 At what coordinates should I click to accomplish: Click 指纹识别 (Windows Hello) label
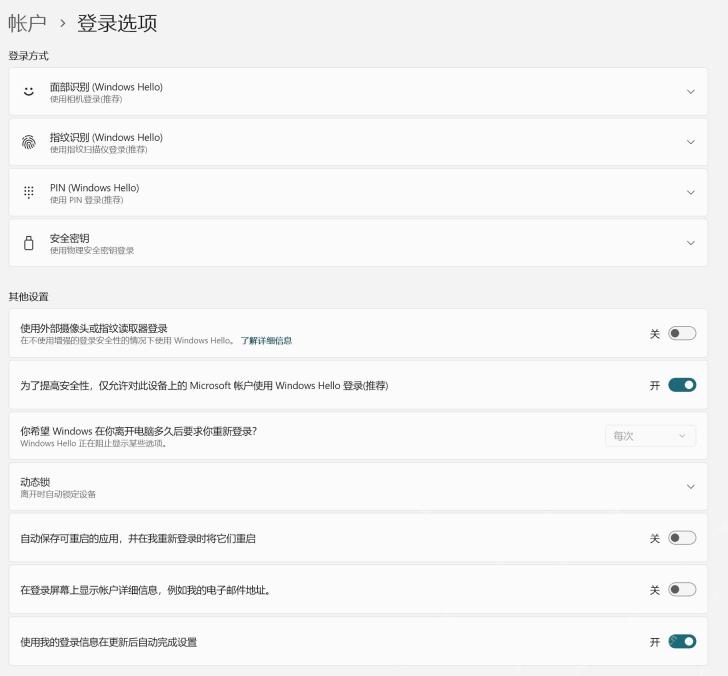[106, 137]
